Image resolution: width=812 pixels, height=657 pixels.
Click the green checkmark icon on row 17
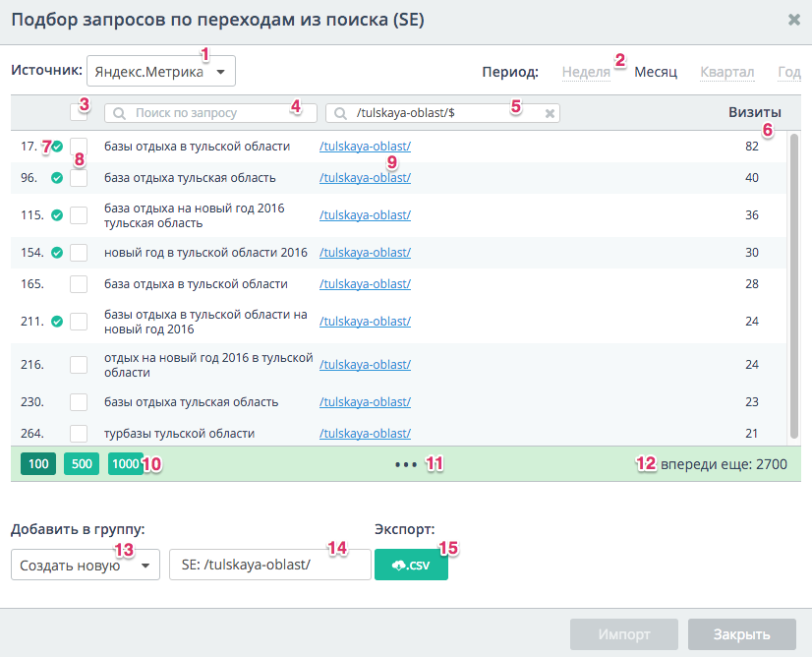(x=57, y=147)
